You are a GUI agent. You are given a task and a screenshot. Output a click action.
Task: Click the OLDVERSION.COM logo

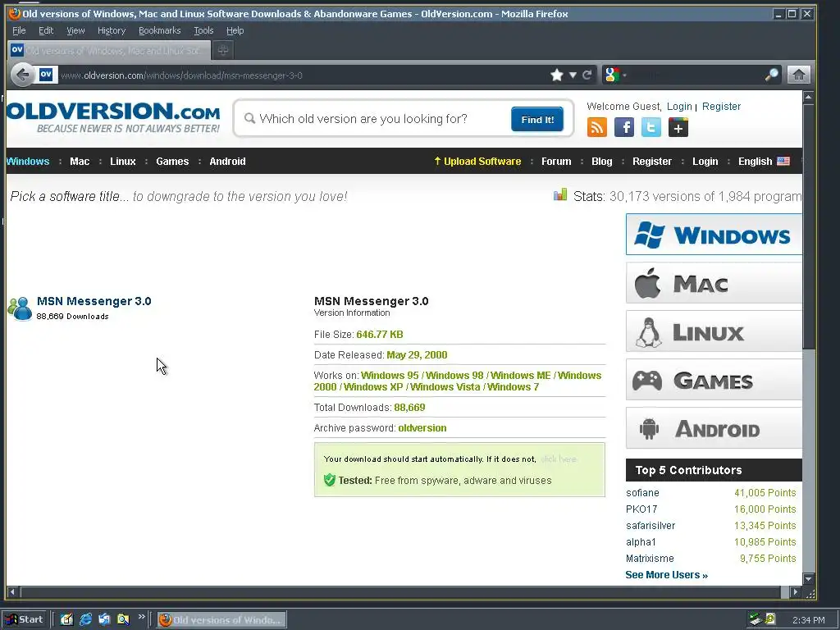point(113,117)
